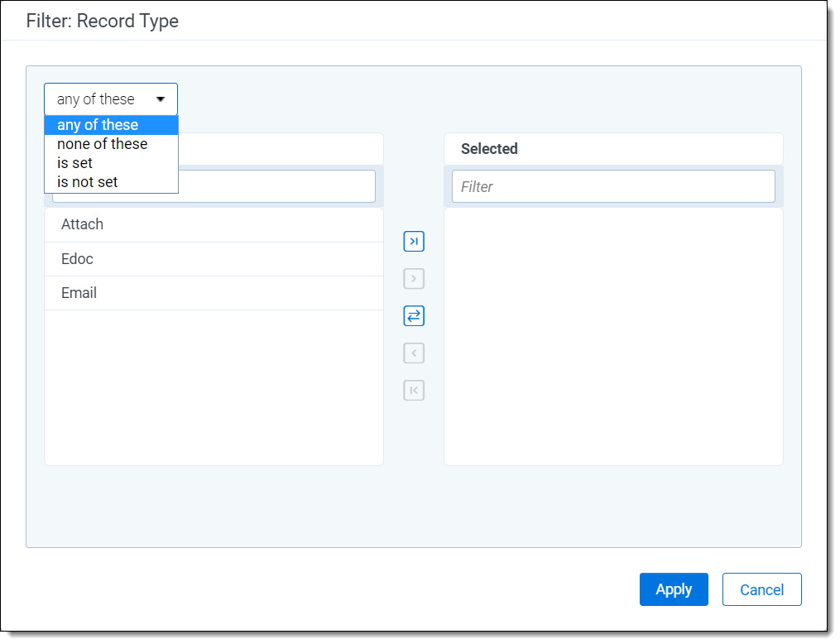
Task: Click the move all to Available arrow
Action: [x=414, y=391]
